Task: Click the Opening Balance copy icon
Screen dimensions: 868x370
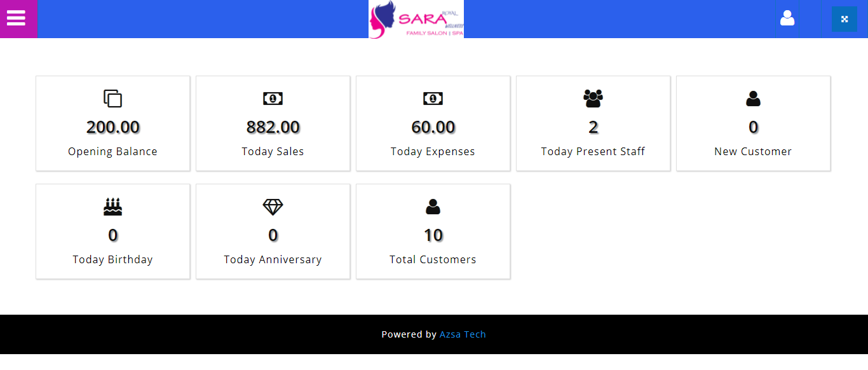Action: click(112, 99)
